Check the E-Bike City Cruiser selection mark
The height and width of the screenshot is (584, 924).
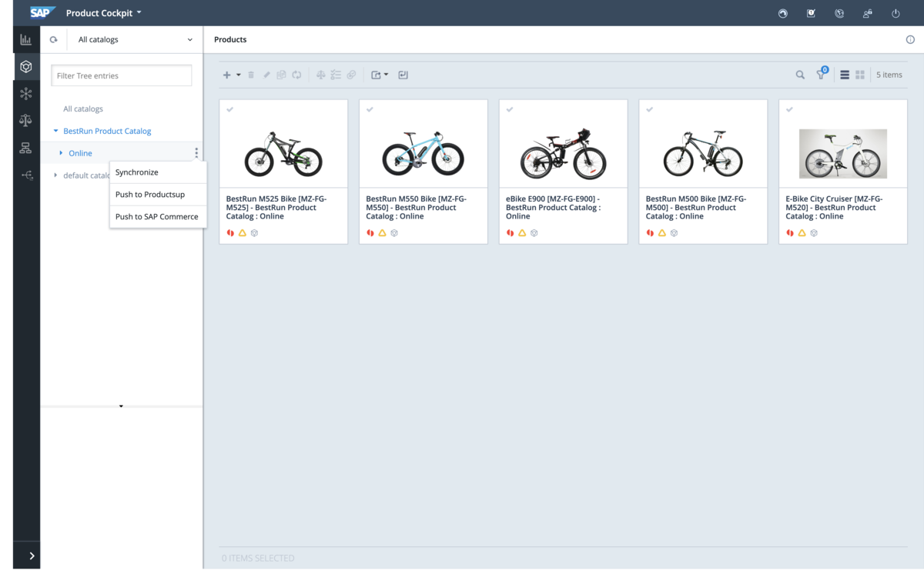[x=790, y=108]
